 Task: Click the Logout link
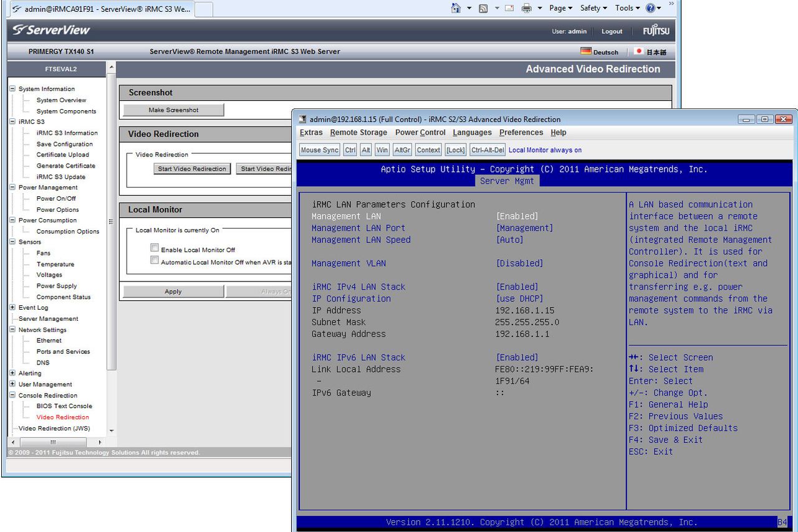[x=612, y=31]
